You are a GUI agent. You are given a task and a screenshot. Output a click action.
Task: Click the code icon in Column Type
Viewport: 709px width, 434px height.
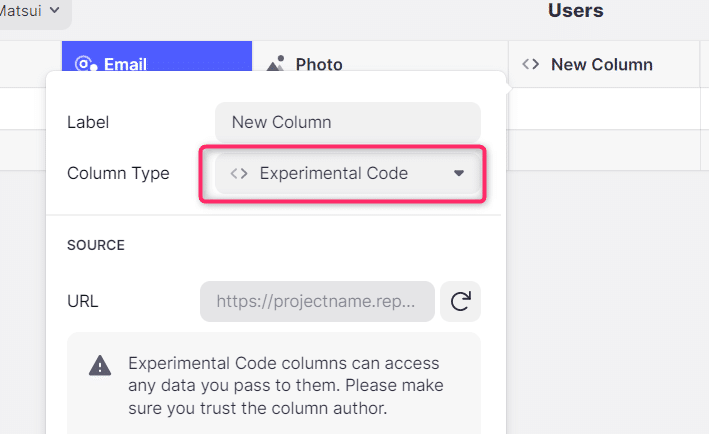239,174
